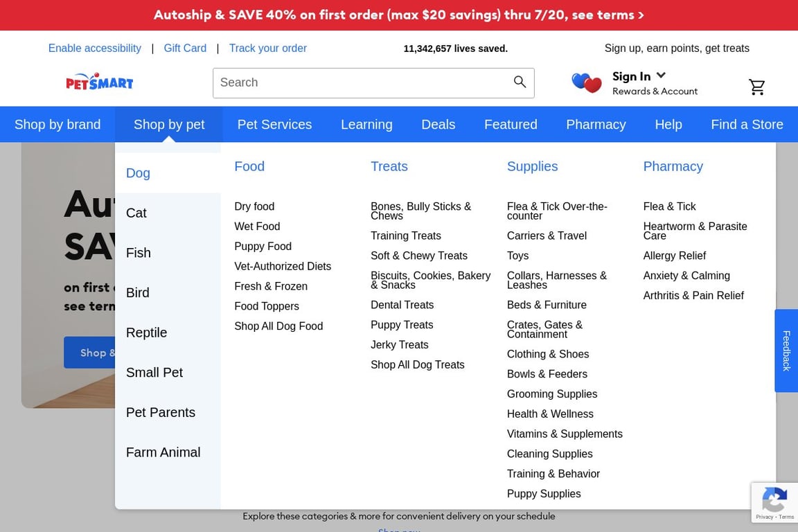Expand the Sign In dropdown

coord(639,76)
